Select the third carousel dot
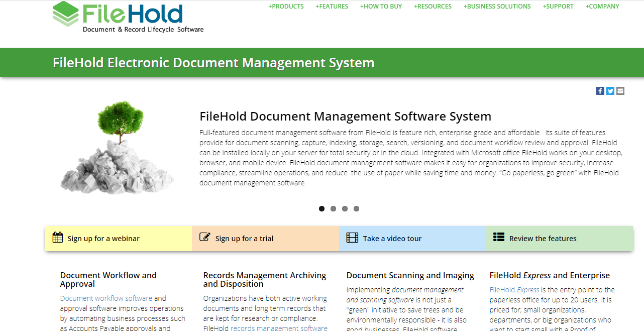 coord(345,208)
